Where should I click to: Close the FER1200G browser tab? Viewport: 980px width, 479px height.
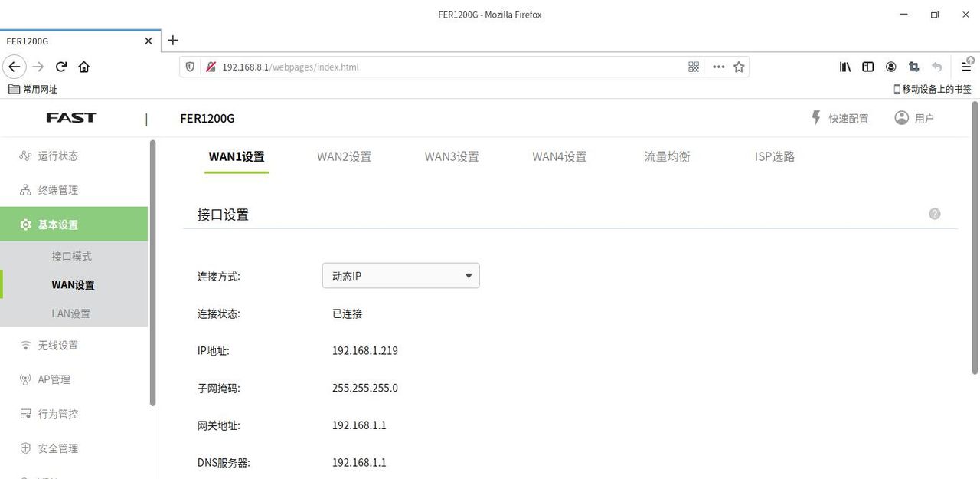[x=149, y=41]
